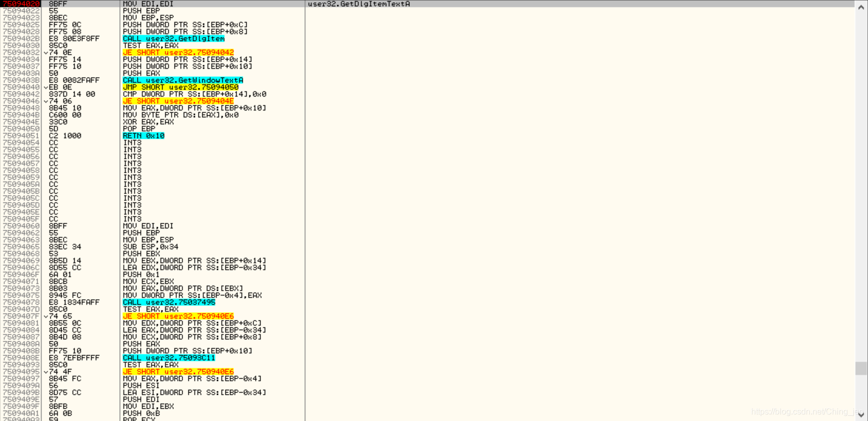Image resolution: width=868 pixels, height=421 pixels.
Task: Click MOV EAX,DWORD PTR DS:[EBX] line
Action: pos(183,288)
